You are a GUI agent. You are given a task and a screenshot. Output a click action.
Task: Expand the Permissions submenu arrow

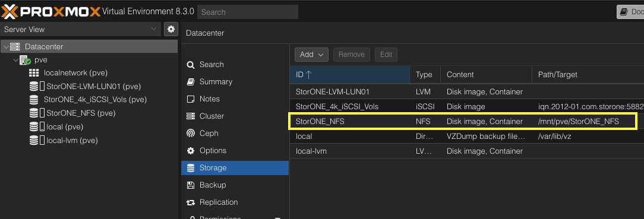coord(277,218)
